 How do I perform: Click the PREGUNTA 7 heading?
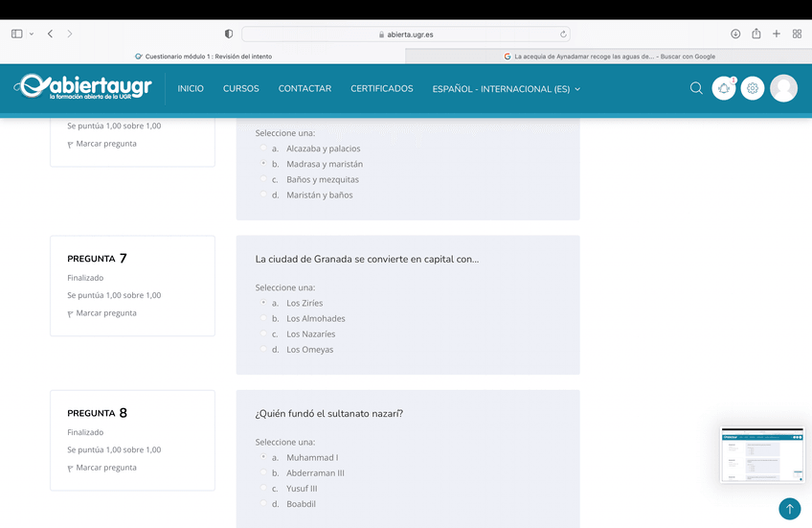pos(97,258)
